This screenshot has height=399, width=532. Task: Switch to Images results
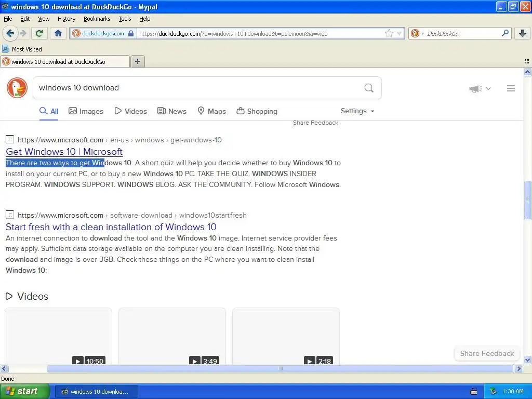tap(86, 111)
